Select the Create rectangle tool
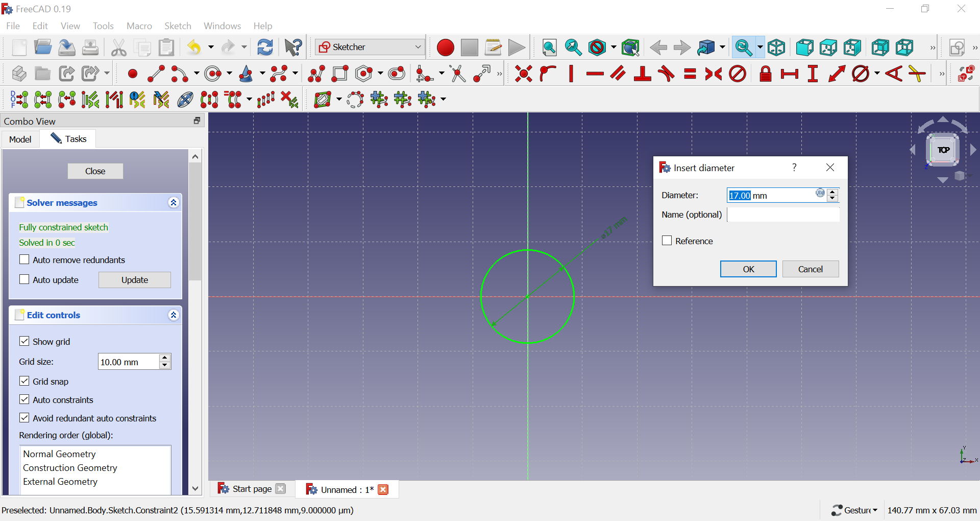Viewport: 980px width, 521px height. tap(340, 74)
